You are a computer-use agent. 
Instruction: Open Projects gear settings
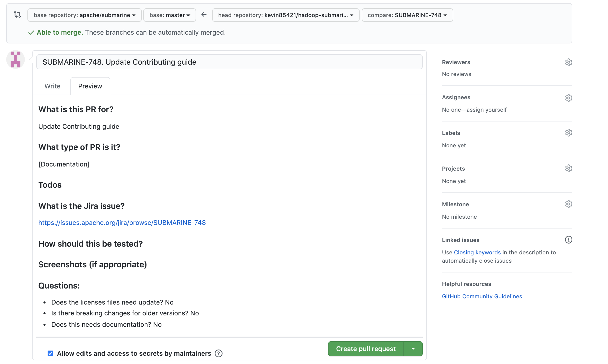[568, 169]
